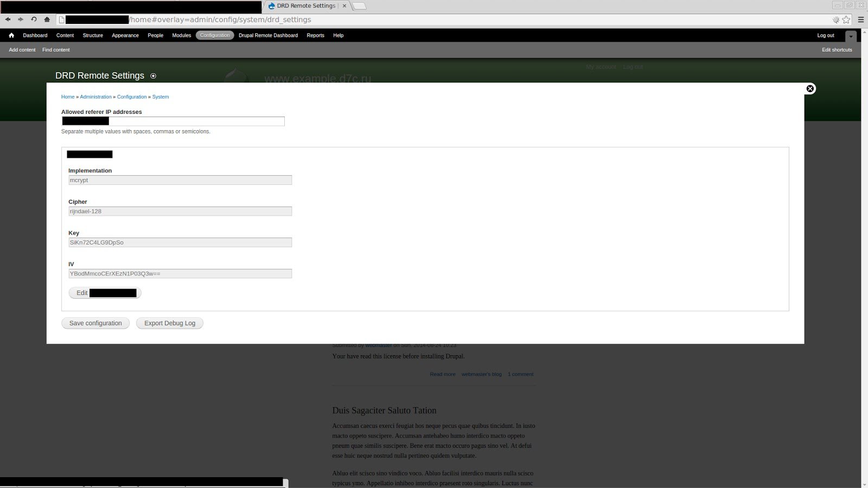The width and height of the screenshot is (868, 488).
Task: Click the browser home icon
Action: 47,20
